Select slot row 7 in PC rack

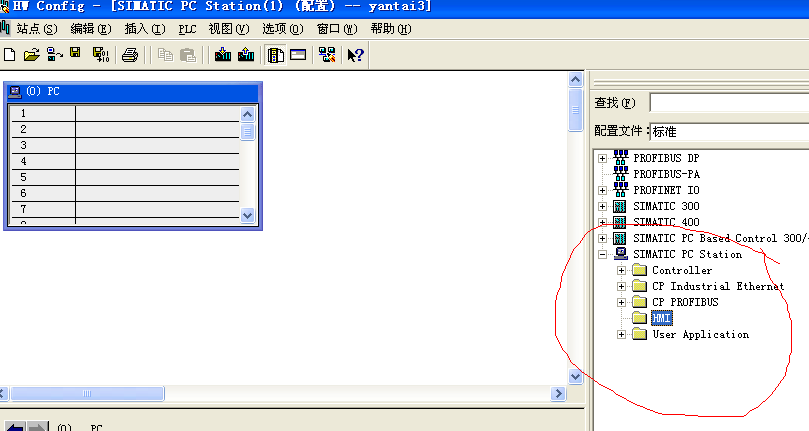pos(125,210)
